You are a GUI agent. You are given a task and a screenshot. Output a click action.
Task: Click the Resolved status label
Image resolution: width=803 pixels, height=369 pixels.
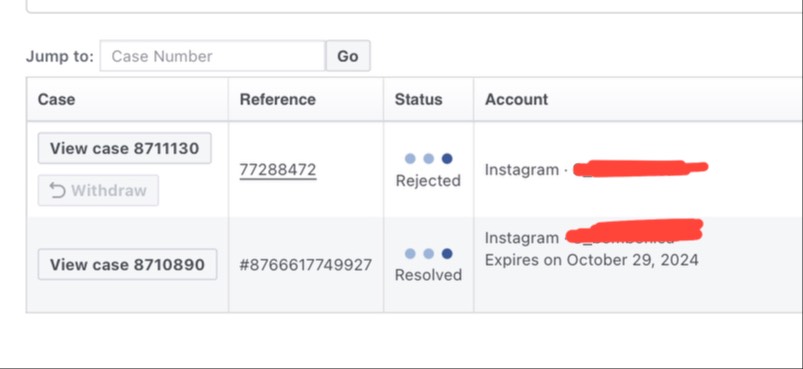[x=428, y=275]
